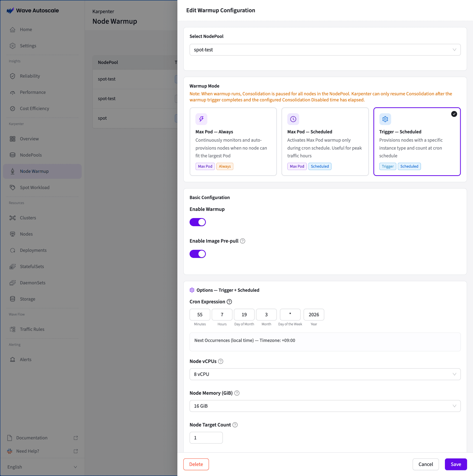
Task: Click the NodePool column header
Action: click(108, 63)
